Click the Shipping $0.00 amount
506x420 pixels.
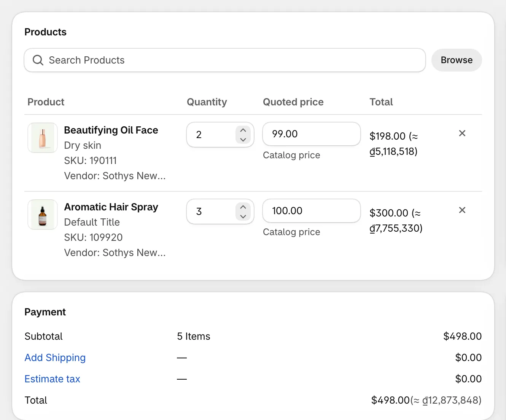(x=469, y=358)
